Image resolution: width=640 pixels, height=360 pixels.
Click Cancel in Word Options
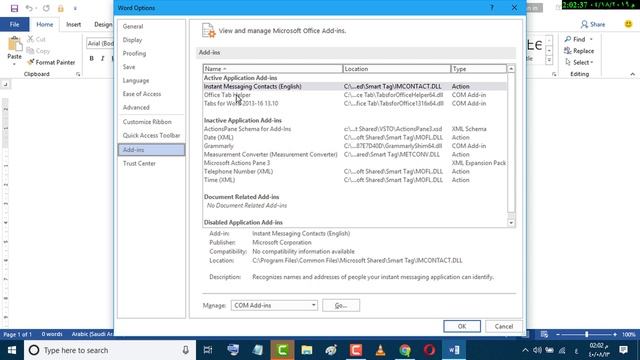click(x=504, y=326)
